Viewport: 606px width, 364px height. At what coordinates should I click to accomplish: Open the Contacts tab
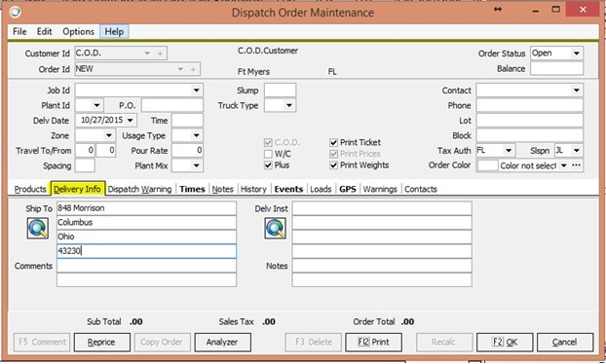(421, 189)
